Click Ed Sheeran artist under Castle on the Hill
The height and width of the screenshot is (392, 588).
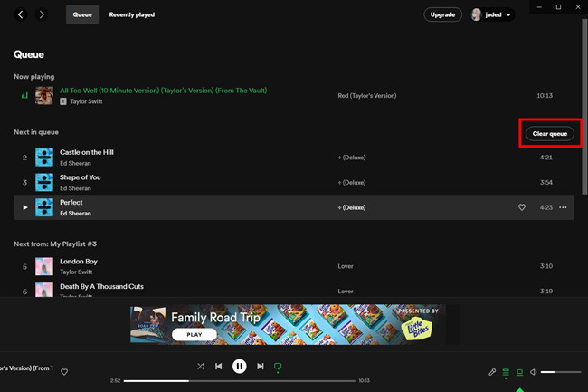(75, 164)
